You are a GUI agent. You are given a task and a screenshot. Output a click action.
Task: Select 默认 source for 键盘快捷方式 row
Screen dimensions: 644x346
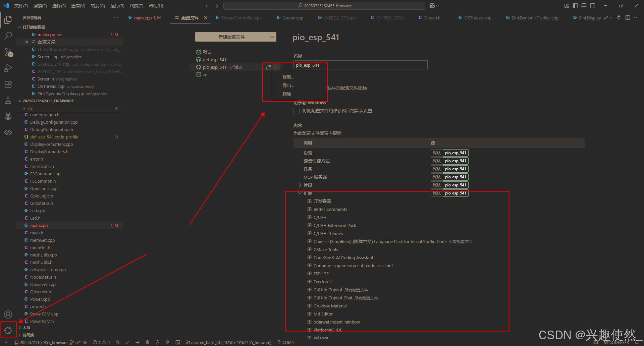click(x=437, y=161)
